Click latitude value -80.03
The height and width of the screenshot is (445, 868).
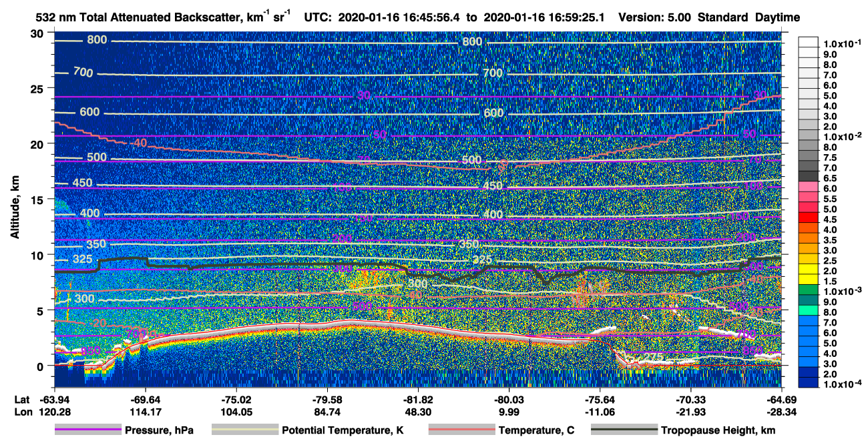(x=509, y=400)
